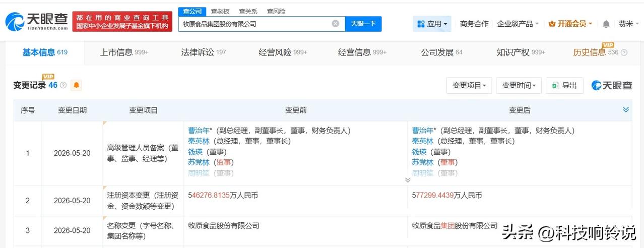Image resolution: width=644 pixels, height=248 pixels.
Task: Select the 查关系 search tab
Action: point(248,11)
